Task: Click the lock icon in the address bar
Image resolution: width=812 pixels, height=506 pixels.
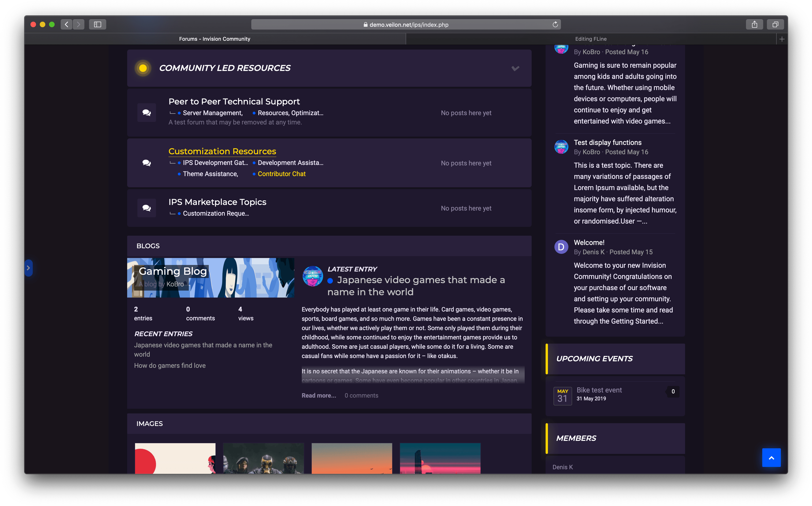Action: tap(365, 25)
